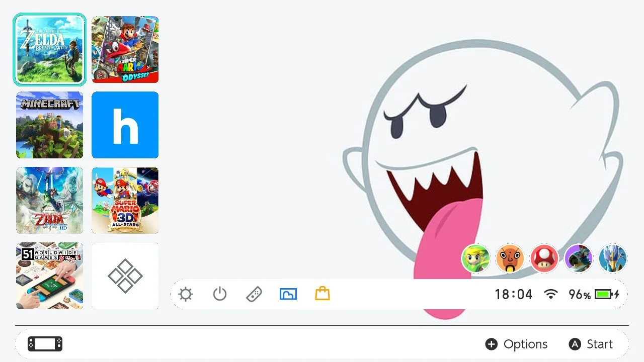
Task: Open the Options button
Action: [516, 344]
